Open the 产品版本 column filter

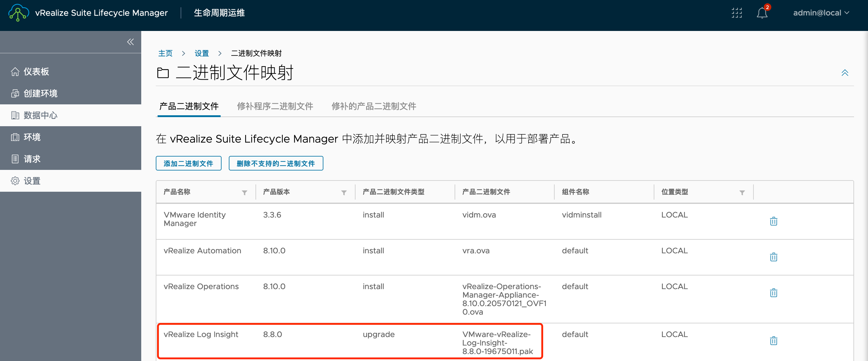click(344, 193)
